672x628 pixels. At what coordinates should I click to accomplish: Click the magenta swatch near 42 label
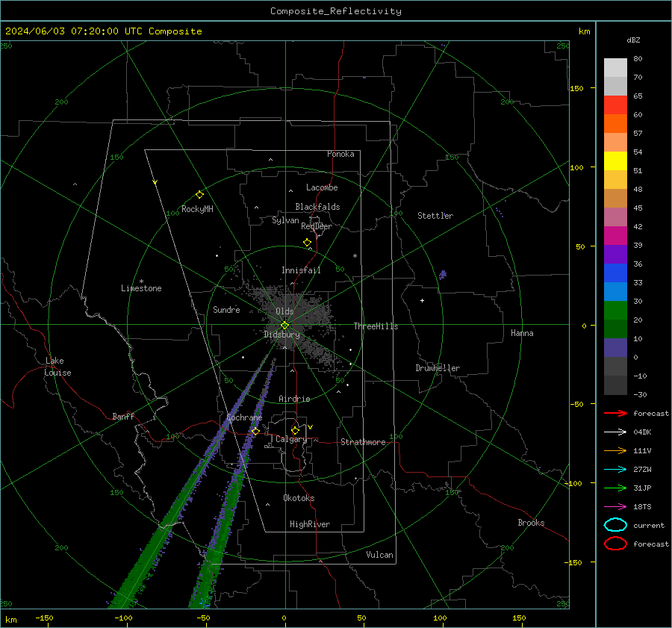click(x=615, y=235)
